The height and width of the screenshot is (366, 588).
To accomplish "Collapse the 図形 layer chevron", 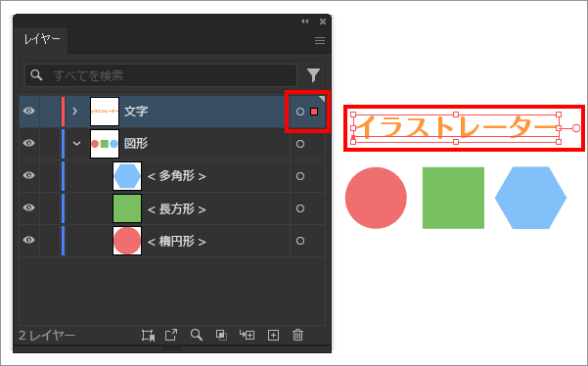I will [76, 144].
